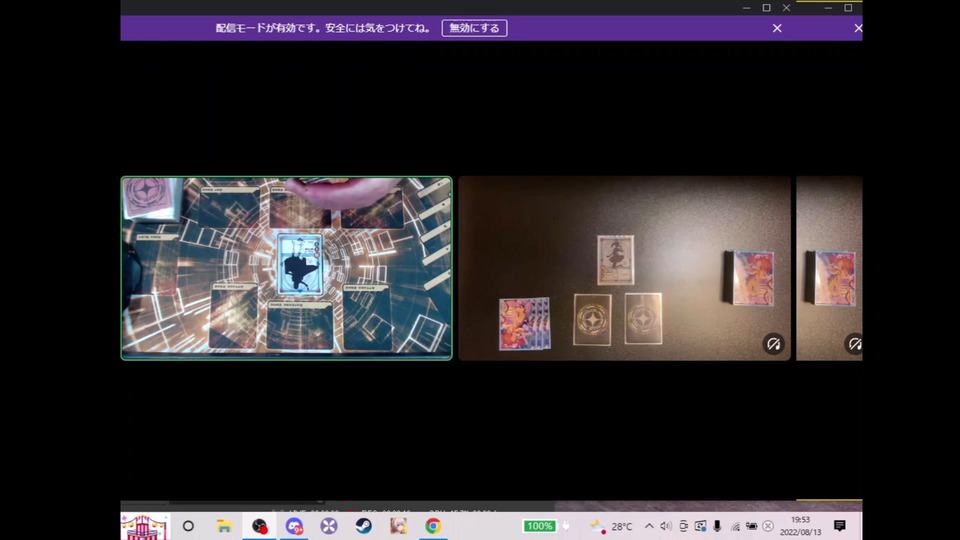Open Discord with 9+ notification badge
The width and height of the screenshot is (960, 540).
294,526
